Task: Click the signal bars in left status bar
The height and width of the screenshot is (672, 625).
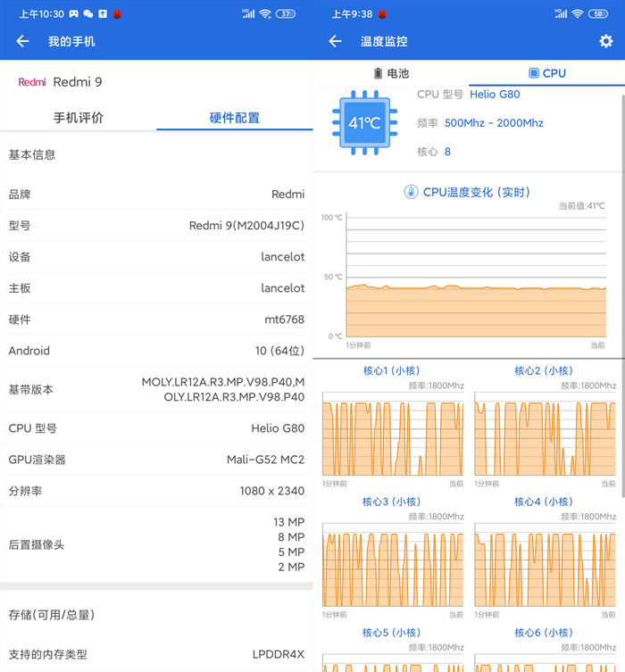Action: (x=248, y=13)
